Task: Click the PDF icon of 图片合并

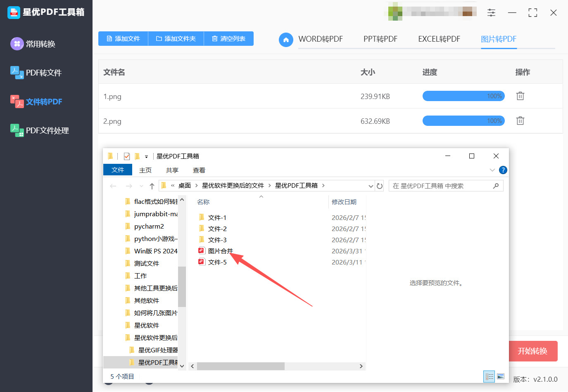Action: pos(202,250)
